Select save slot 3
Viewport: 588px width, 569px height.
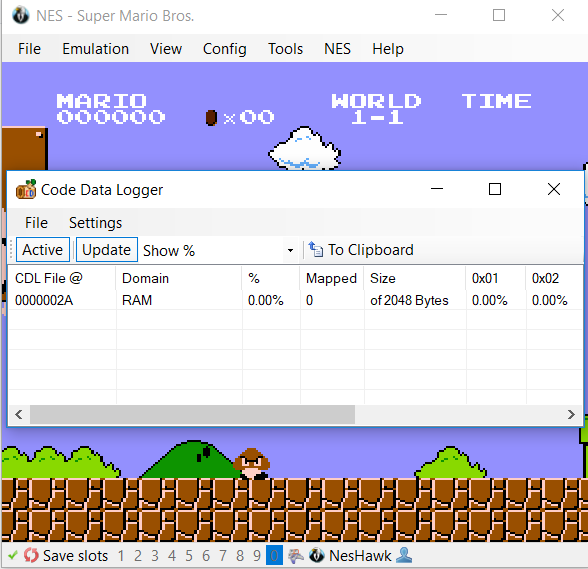155,555
